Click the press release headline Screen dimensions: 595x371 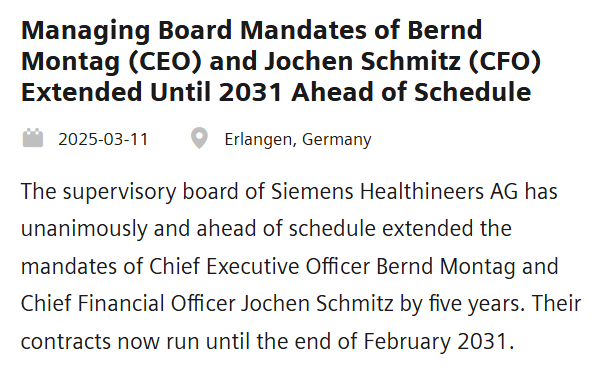click(x=281, y=61)
